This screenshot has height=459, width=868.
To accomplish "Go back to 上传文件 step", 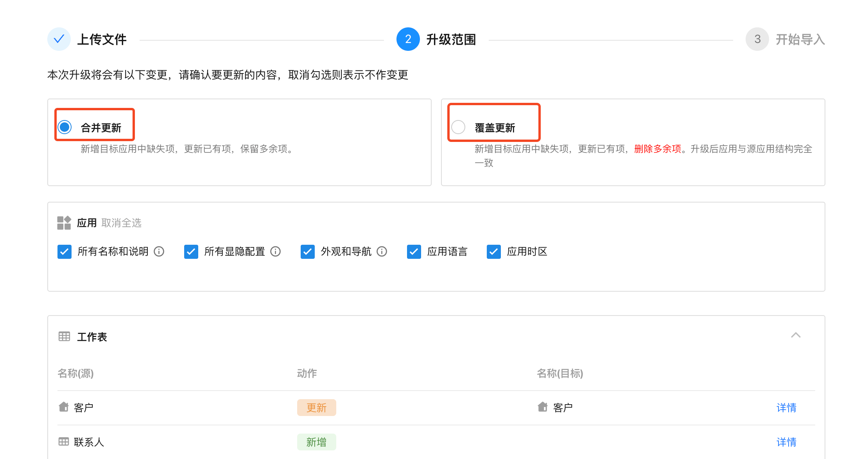I will pos(59,39).
